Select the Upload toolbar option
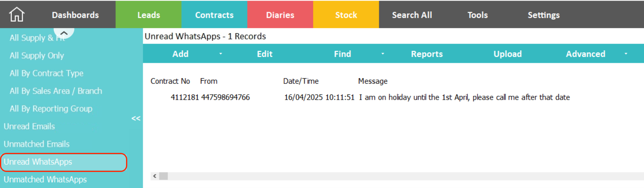Screen dimensions: 644x188 point(508,54)
